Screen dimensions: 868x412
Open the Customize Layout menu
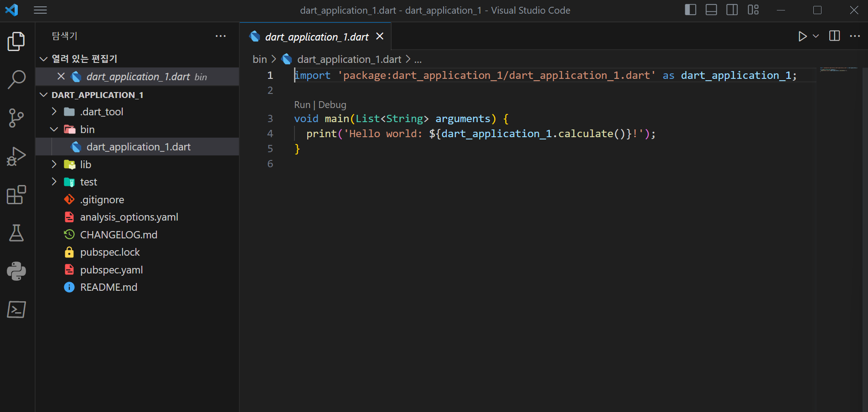pos(753,10)
